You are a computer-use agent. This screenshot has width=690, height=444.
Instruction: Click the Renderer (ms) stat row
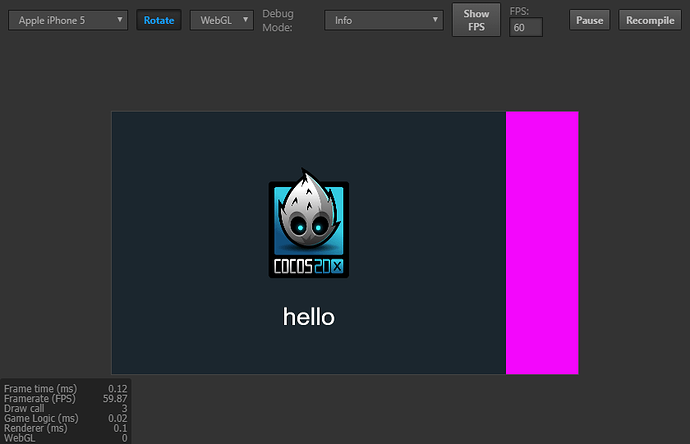coord(66,428)
